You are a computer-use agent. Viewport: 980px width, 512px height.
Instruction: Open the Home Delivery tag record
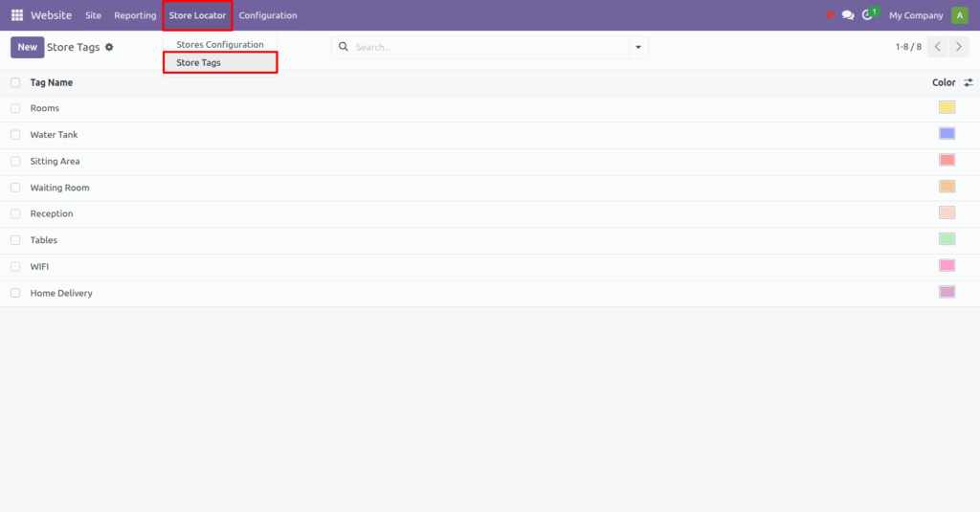point(61,293)
